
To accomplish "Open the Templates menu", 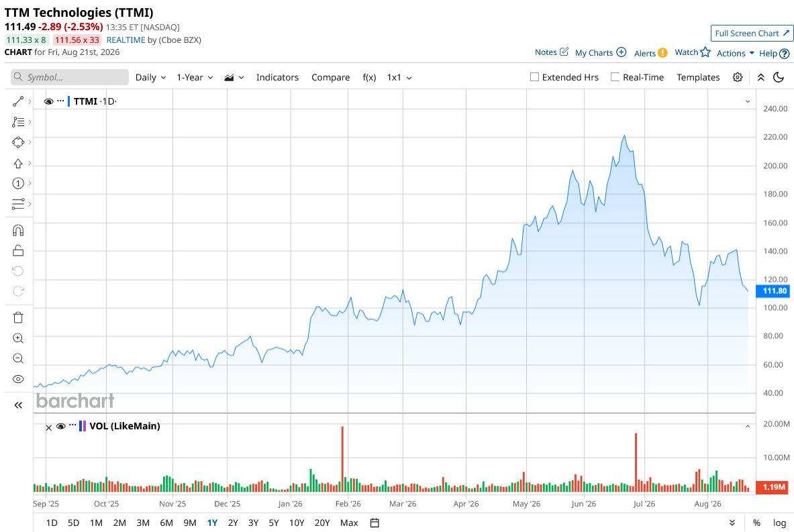I will pyautogui.click(x=698, y=77).
